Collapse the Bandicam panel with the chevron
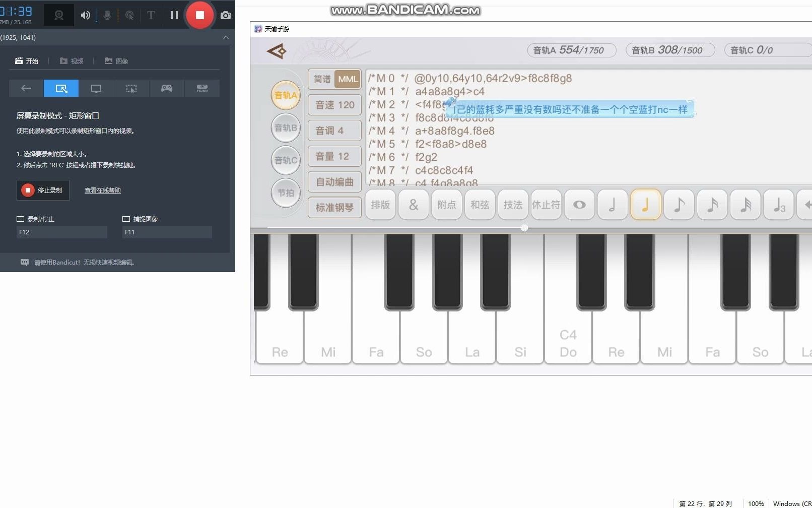Screen dimensions: 812x508 (x=225, y=37)
